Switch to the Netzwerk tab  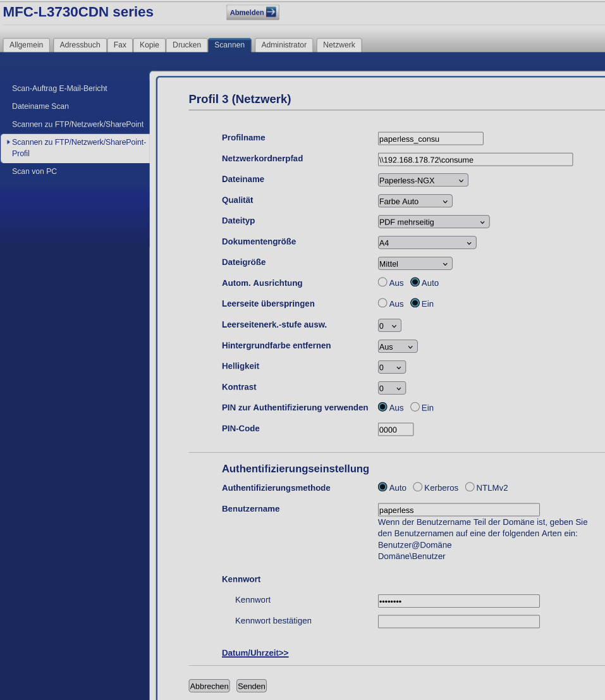(x=339, y=45)
